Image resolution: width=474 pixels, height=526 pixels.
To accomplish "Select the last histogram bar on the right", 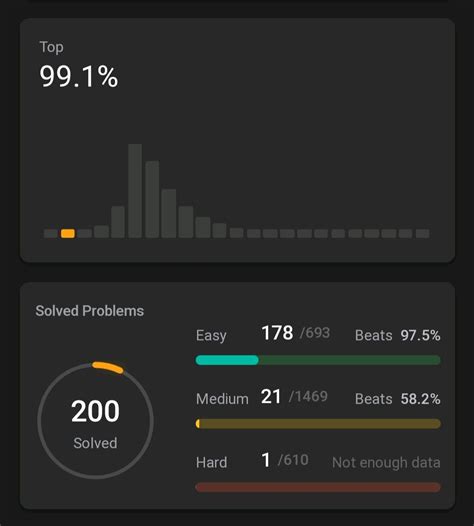I will pos(422,233).
